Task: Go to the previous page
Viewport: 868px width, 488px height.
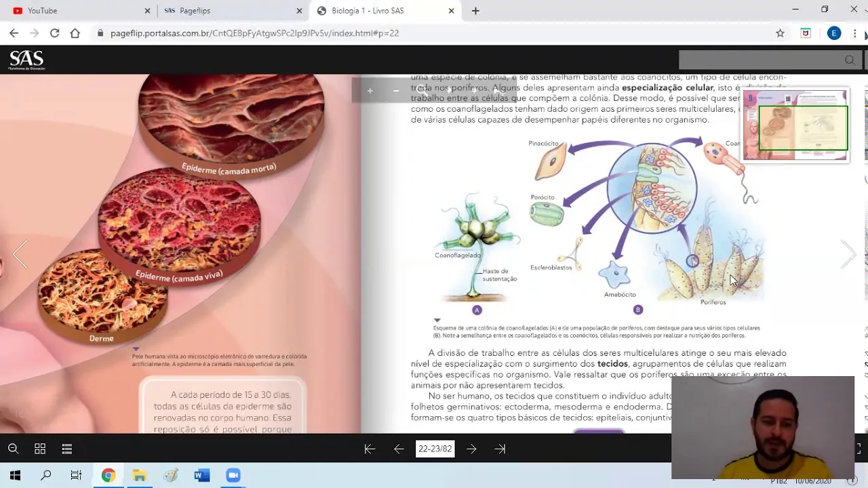Action: pos(399,449)
